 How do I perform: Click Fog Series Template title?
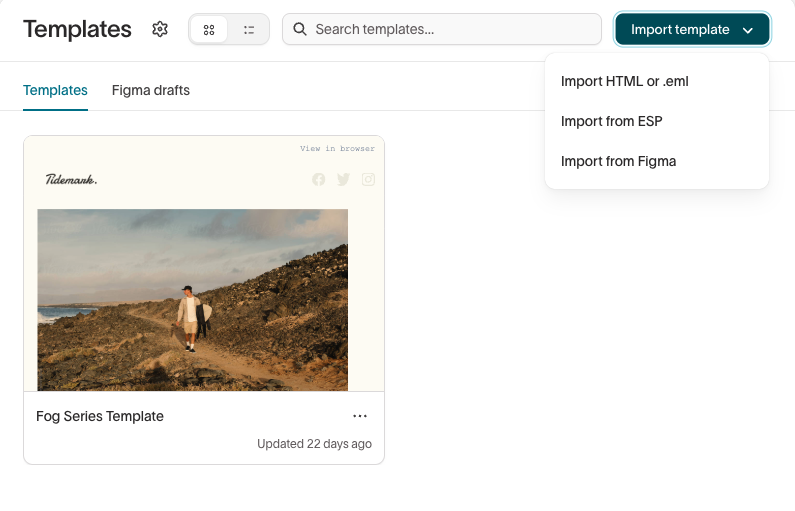click(100, 416)
